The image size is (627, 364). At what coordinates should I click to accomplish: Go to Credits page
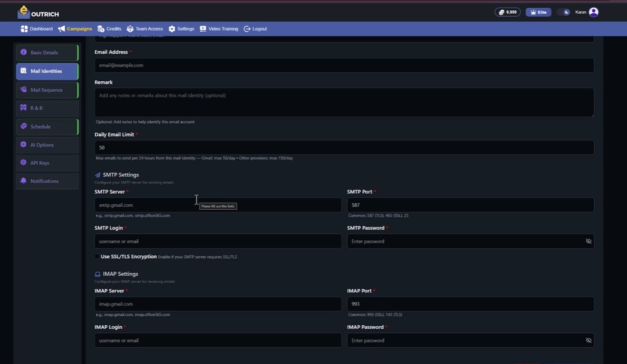(x=109, y=29)
